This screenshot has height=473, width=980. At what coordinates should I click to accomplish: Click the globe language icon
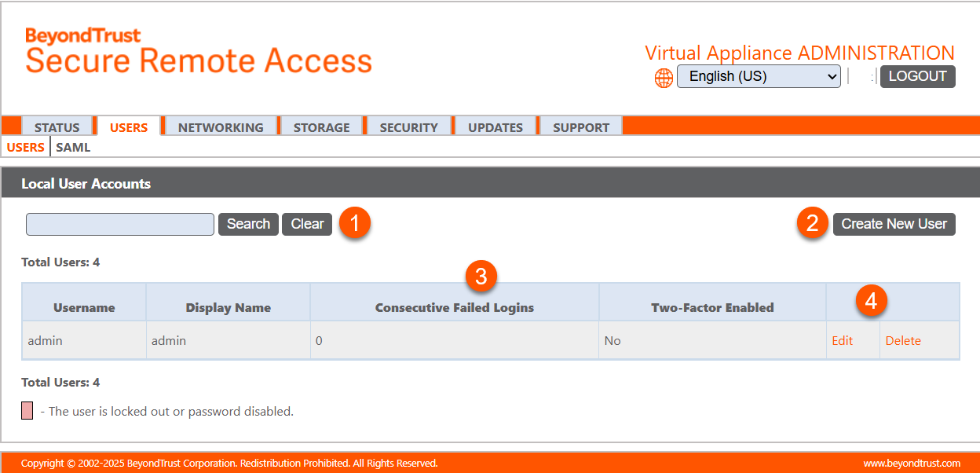(664, 77)
